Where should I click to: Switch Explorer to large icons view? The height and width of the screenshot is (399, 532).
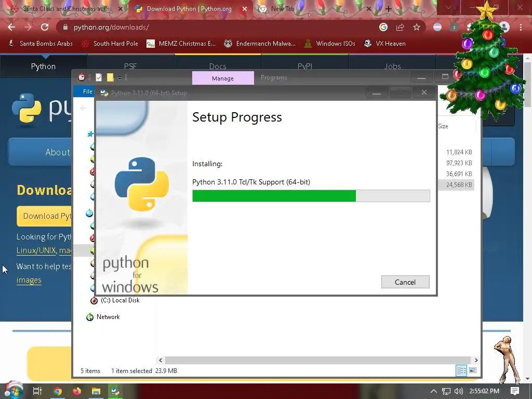tap(473, 370)
